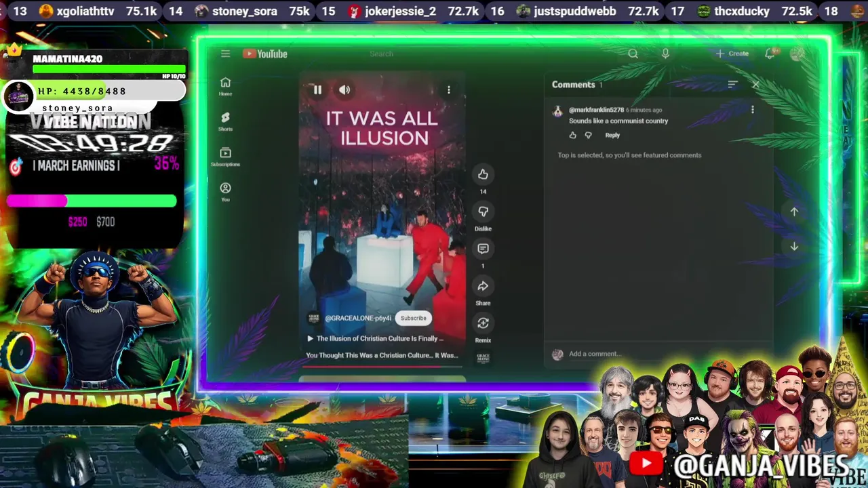Open the comments sort-by menu
The width and height of the screenshot is (868, 488).
pyautogui.click(x=732, y=85)
